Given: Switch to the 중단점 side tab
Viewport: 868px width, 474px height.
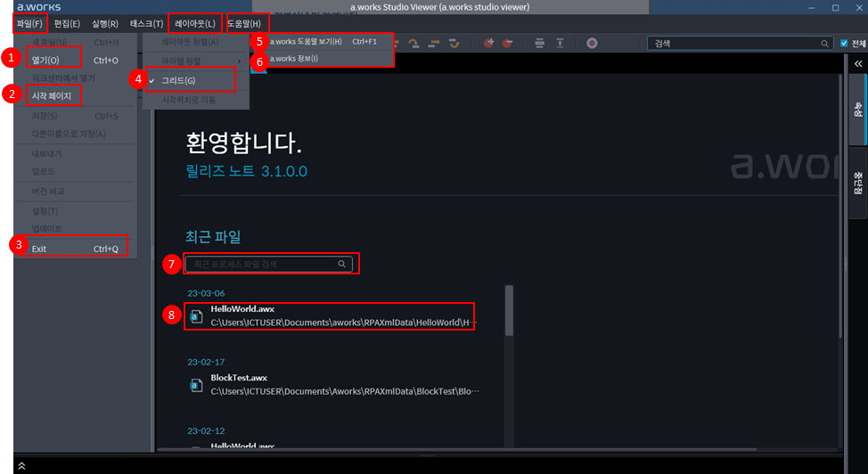Looking at the screenshot, I should (x=857, y=184).
